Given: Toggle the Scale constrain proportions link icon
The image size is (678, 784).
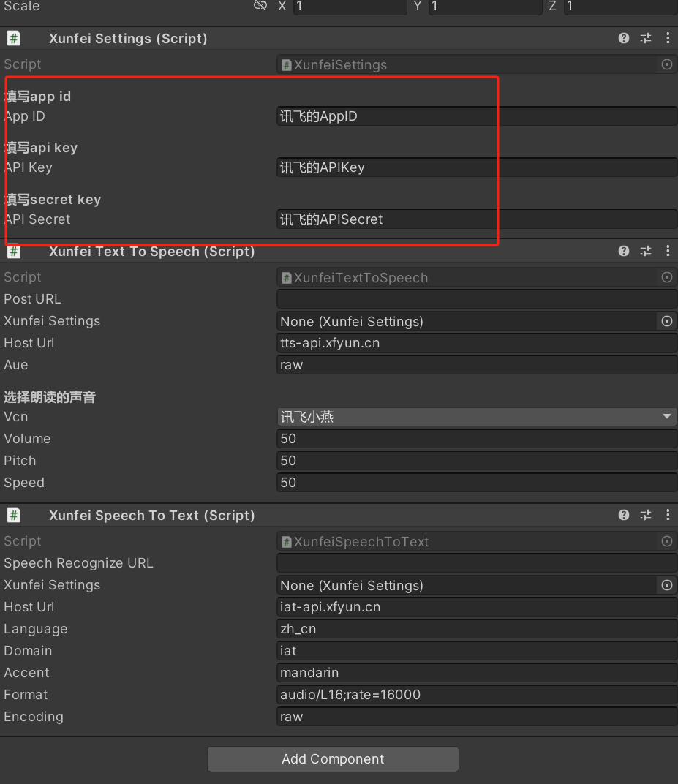Looking at the screenshot, I should click(260, 6).
